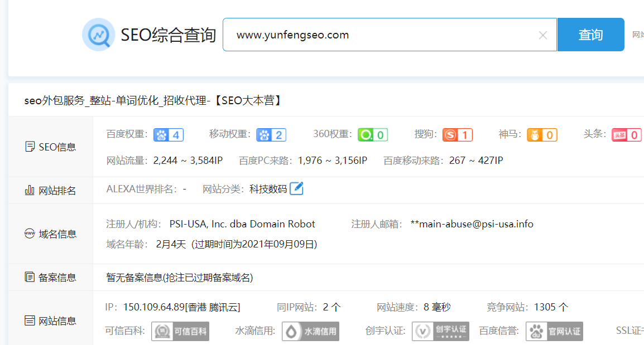Open the 创宇认证 certification badge
The image size is (644, 345).
pyautogui.click(x=440, y=331)
